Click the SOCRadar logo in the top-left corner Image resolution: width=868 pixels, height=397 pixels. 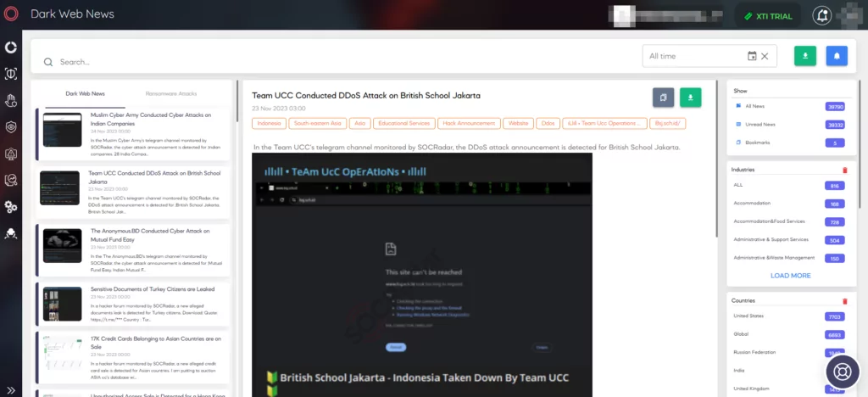[11, 14]
